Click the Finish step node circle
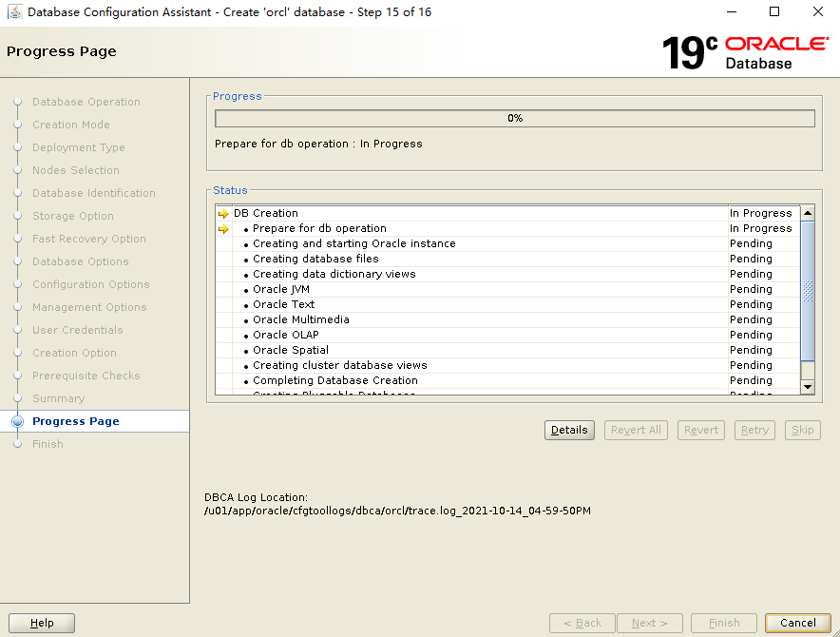The image size is (840, 637). point(17,444)
